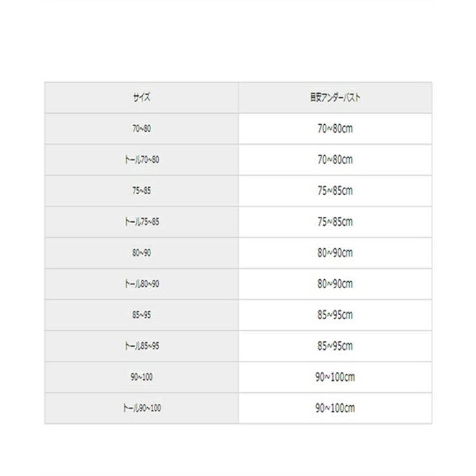Click the 目安アンダーバスト column header
The image size is (476, 476).
tap(335, 97)
